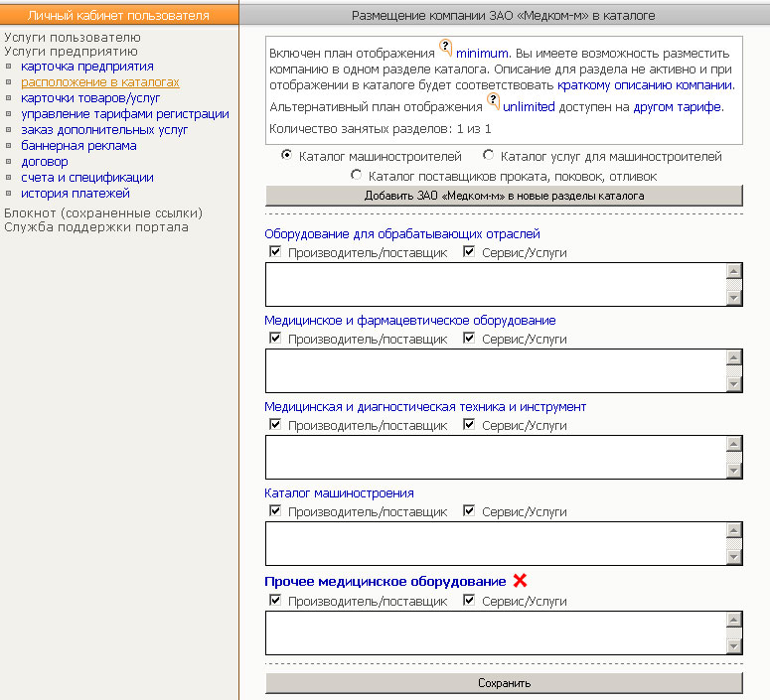Open 'расположение в каталогах' menu item
The image size is (770, 700).
(100, 82)
